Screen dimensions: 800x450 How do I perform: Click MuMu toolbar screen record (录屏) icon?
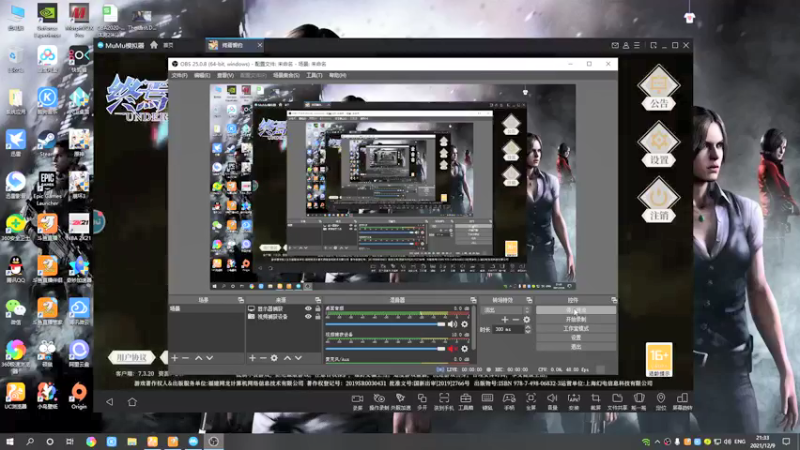pos(357,402)
